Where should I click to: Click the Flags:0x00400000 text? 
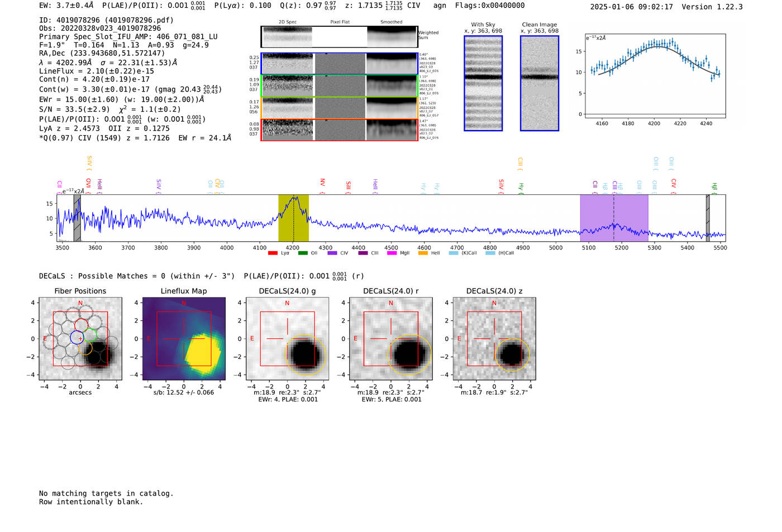tap(490, 6)
